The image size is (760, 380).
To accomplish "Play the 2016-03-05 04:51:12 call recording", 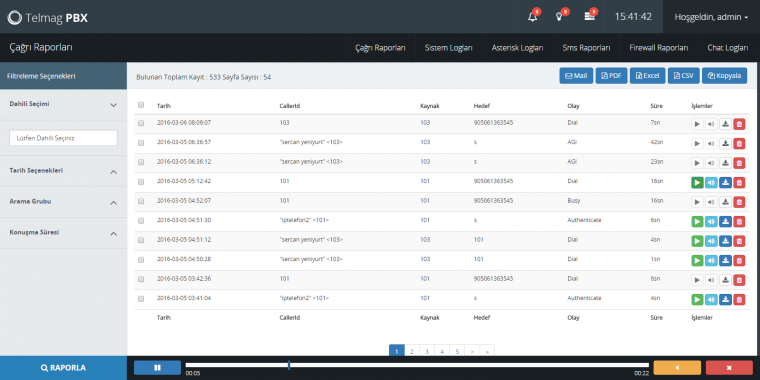I will click(697, 241).
